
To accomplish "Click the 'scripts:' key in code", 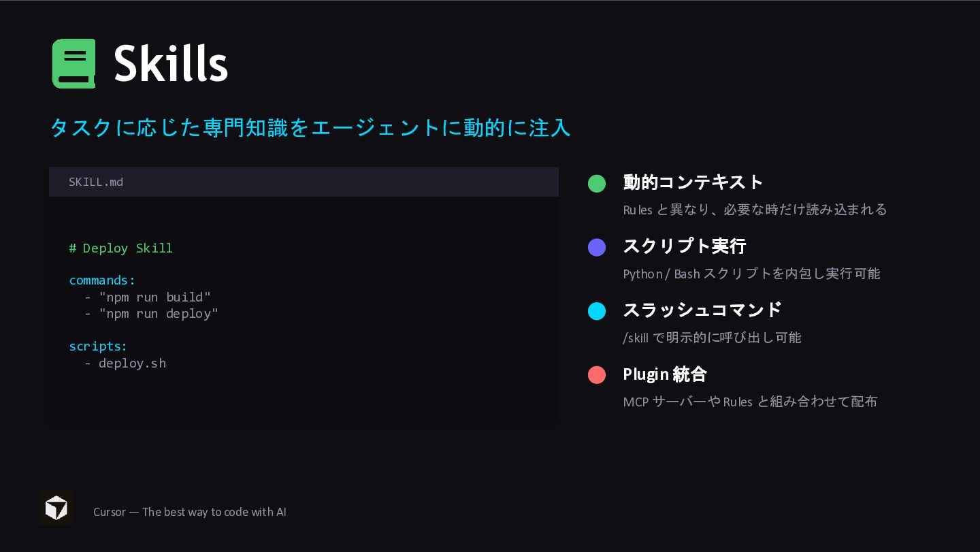I will point(98,346).
